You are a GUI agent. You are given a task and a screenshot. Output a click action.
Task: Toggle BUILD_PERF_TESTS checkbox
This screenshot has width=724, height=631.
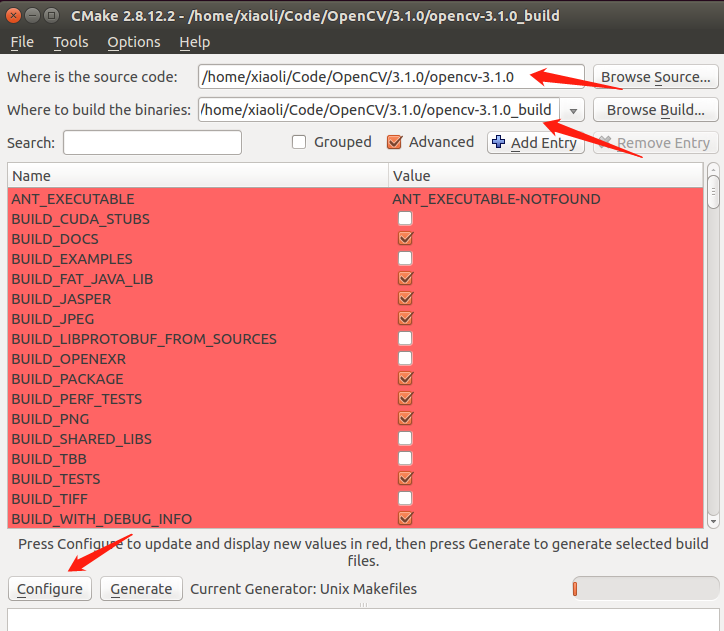coord(405,398)
